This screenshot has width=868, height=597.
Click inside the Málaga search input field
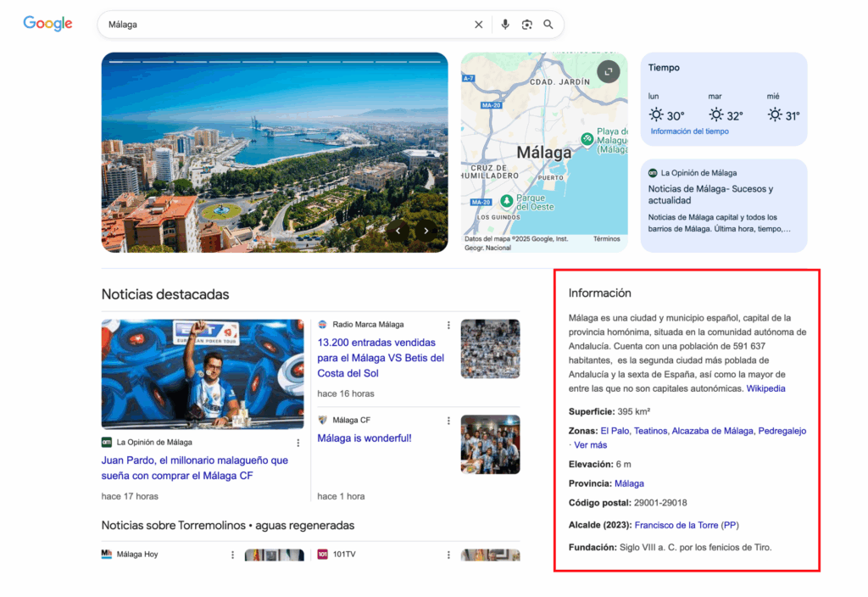tap(280, 25)
